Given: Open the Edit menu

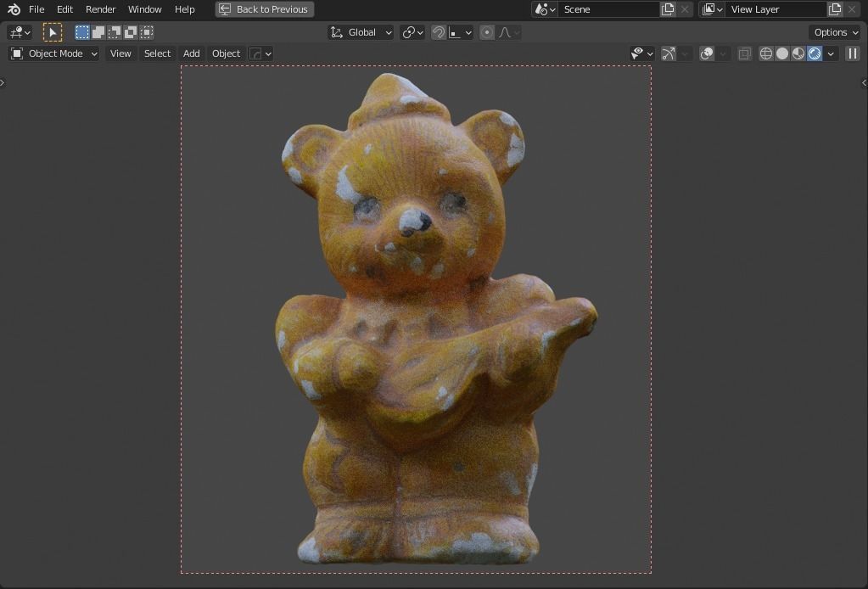Looking at the screenshot, I should click(64, 9).
